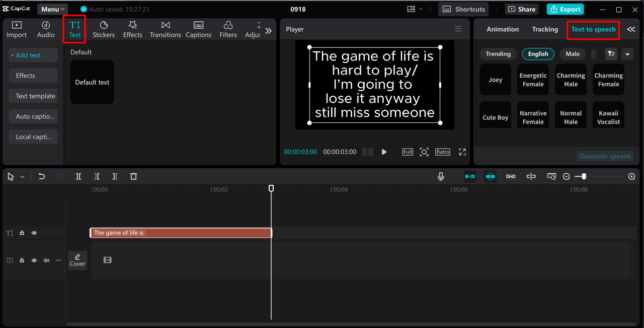
Task: Toggle clip linkage icon
Action: point(511,176)
